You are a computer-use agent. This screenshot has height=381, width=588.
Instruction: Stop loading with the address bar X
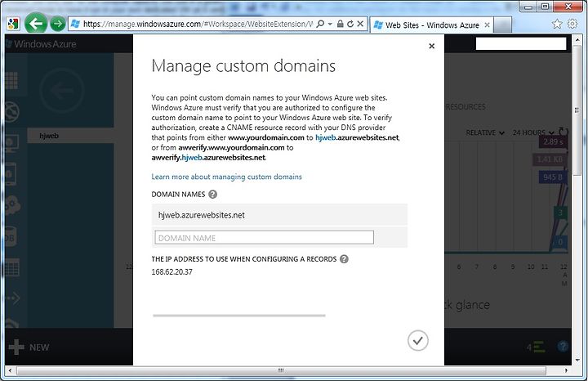click(x=360, y=24)
